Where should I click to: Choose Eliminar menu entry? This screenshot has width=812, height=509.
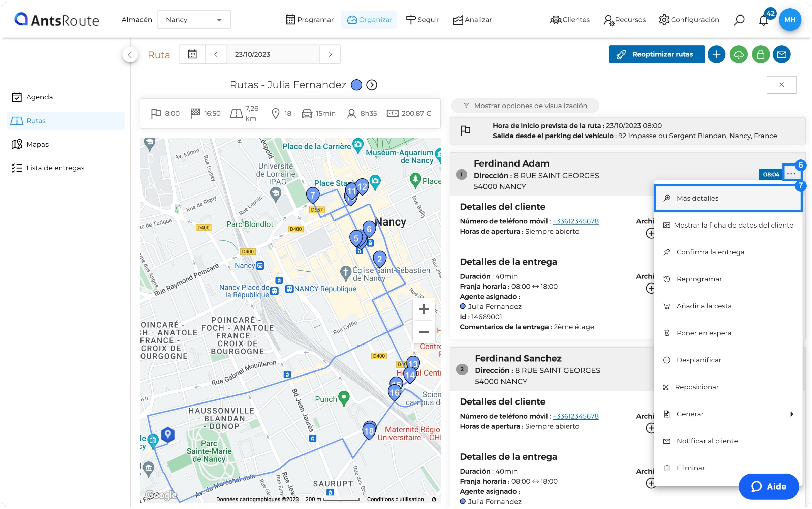click(728, 468)
